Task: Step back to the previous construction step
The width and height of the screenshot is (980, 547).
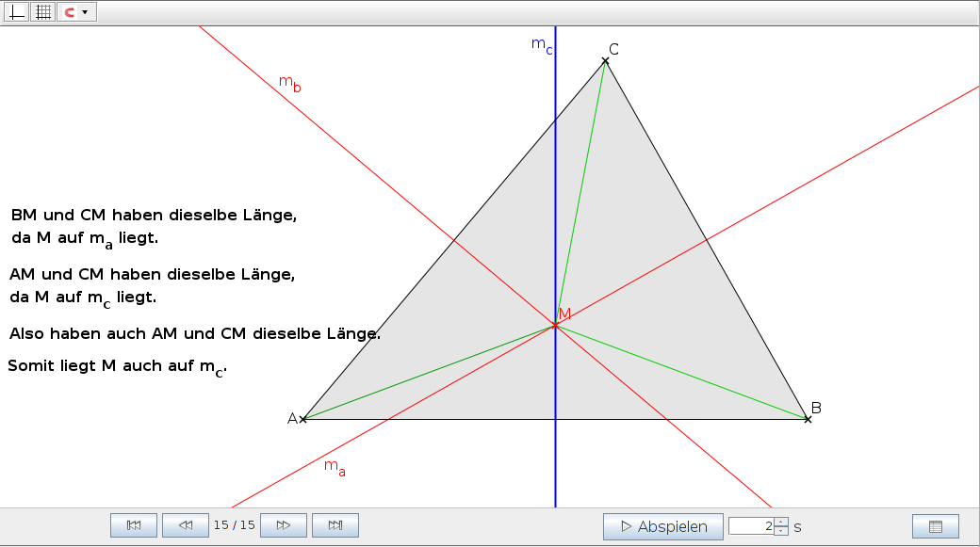Action: click(185, 525)
